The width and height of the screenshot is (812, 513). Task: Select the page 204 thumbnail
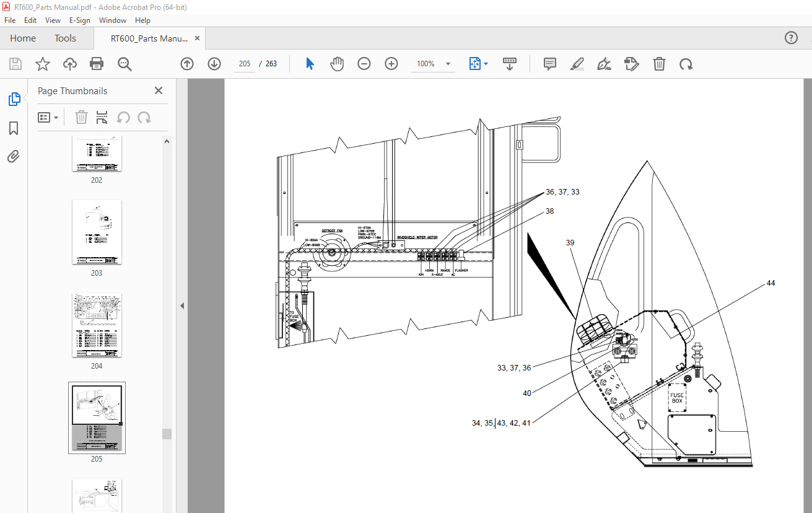[97, 325]
